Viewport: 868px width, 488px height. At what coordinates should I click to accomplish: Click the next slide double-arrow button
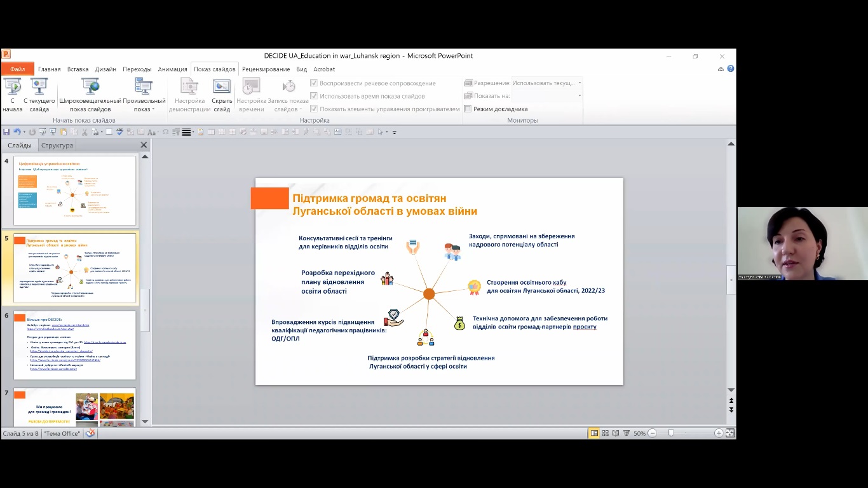point(731,410)
